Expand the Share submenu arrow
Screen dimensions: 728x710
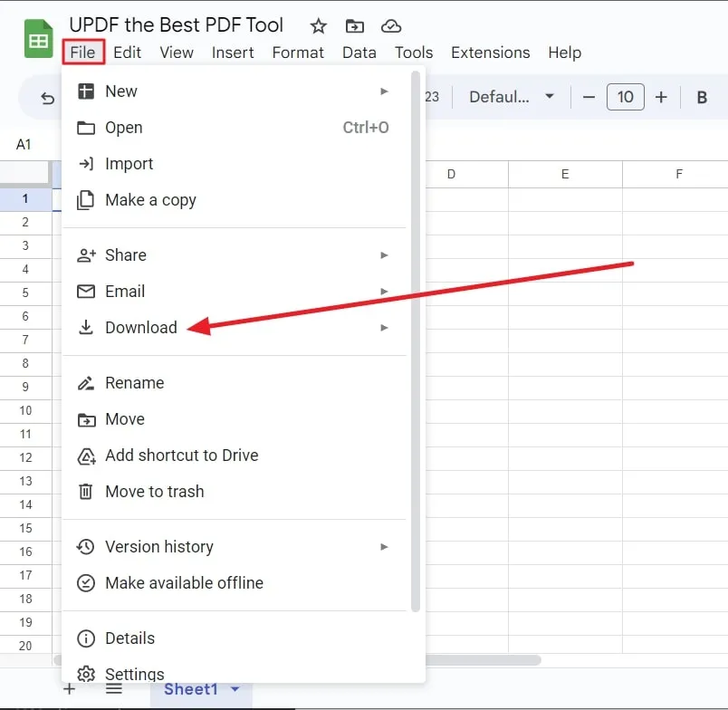tap(384, 255)
